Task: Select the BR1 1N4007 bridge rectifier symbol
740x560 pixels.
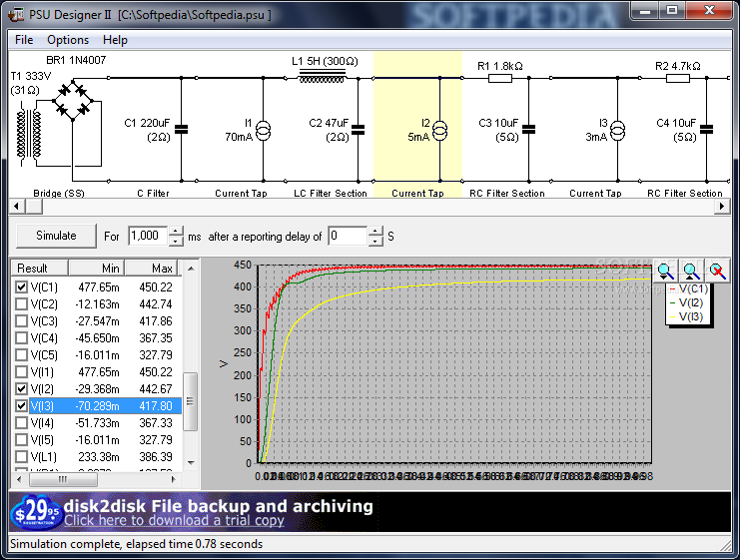Action: (x=73, y=101)
